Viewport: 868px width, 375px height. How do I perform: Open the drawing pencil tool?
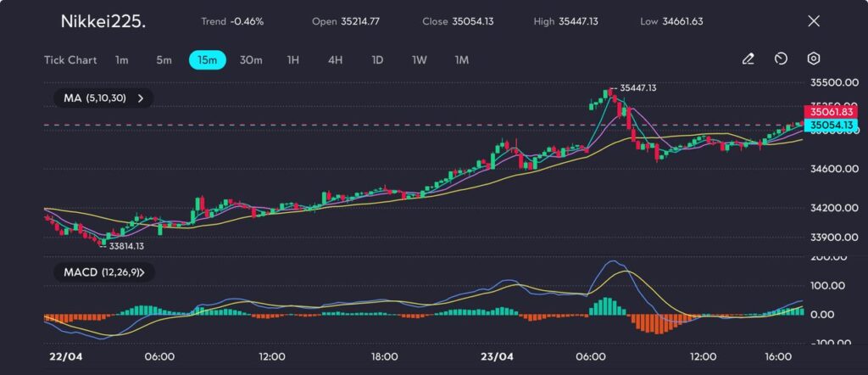tap(748, 59)
